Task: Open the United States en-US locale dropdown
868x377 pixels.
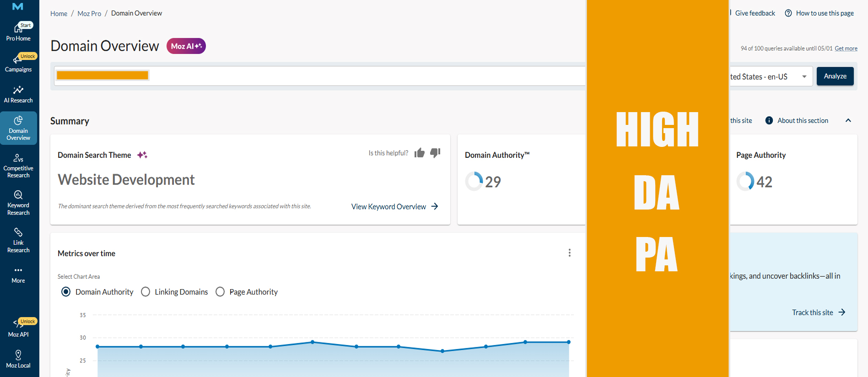Action: pyautogui.click(x=771, y=76)
